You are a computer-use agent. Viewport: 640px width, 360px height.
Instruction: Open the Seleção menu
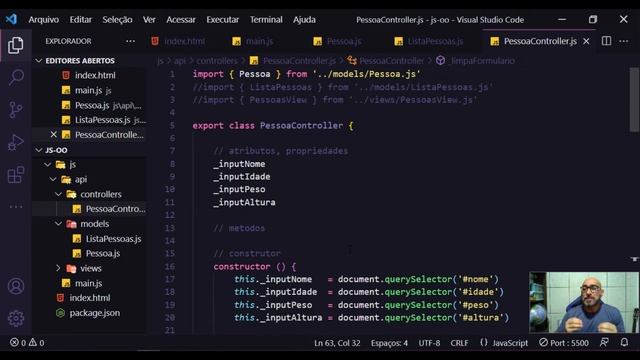117,20
